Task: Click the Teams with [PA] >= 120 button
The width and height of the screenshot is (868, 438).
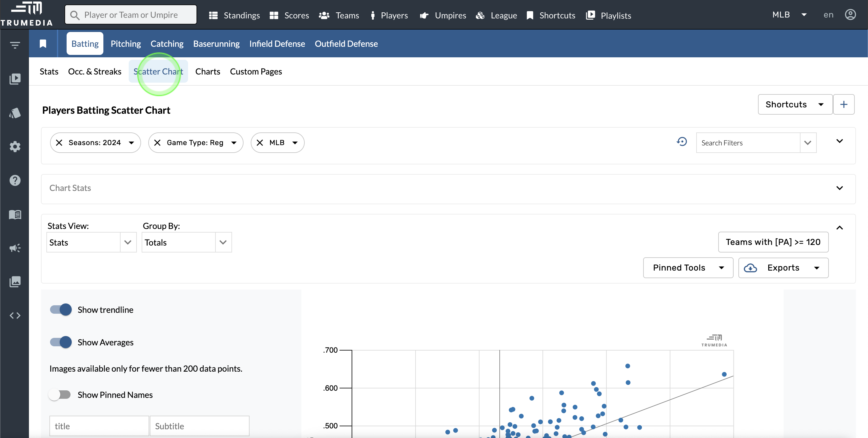Action: pos(773,242)
